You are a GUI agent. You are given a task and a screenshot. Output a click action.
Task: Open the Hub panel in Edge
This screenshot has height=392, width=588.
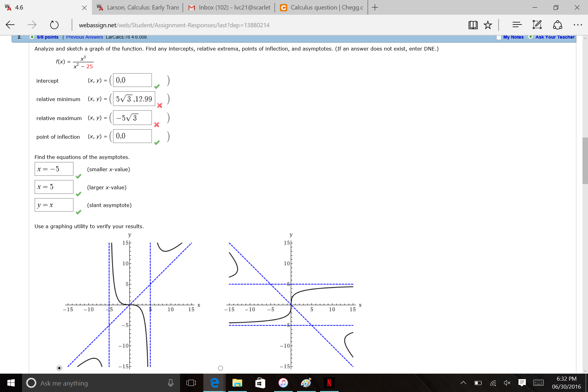(x=517, y=25)
